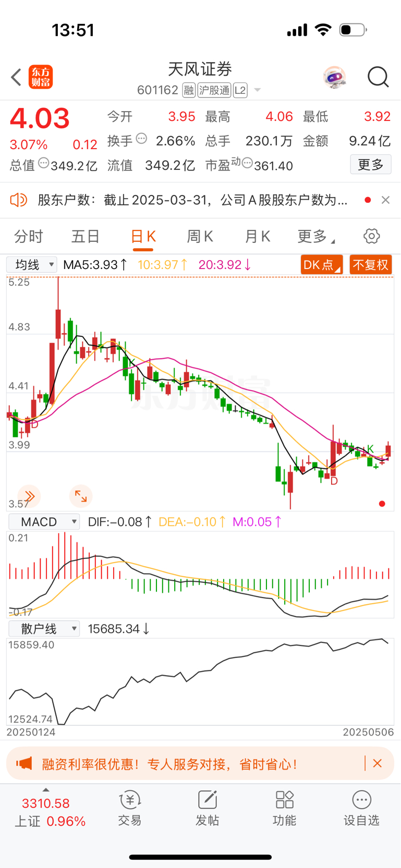The width and height of the screenshot is (401, 868).
Task: Switch to 月K chart tab
Action: [x=258, y=237]
